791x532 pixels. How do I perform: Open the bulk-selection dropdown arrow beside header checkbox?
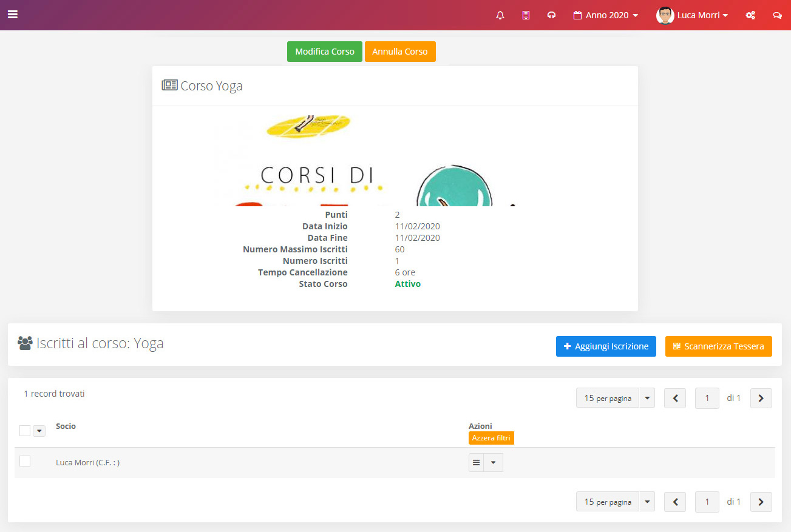39,431
